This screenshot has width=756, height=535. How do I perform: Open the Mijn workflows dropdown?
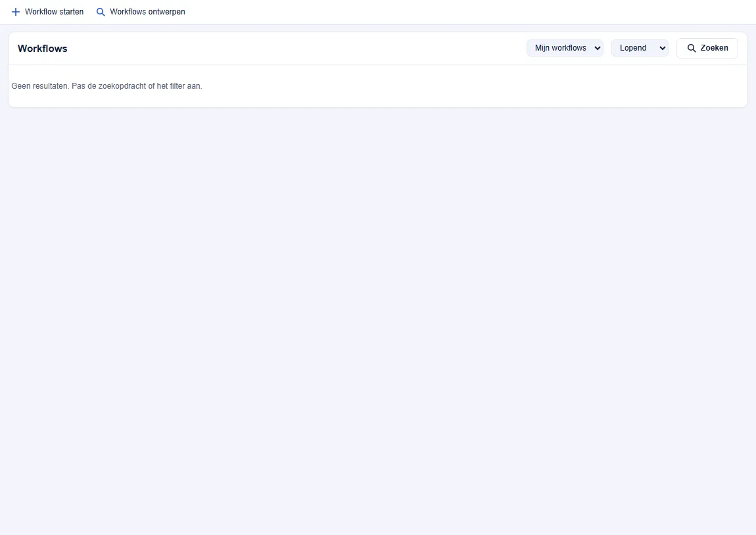[565, 48]
